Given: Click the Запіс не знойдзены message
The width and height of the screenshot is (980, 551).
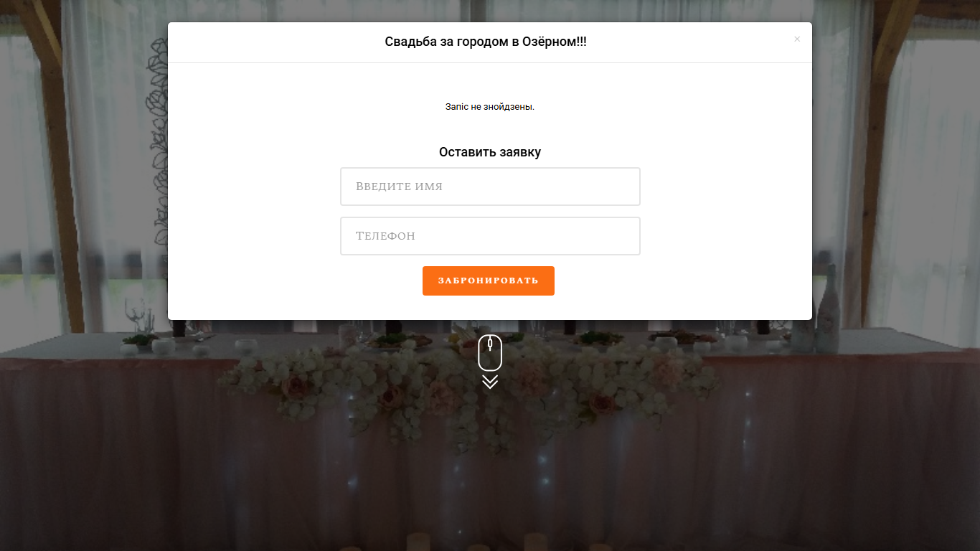Looking at the screenshot, I should (490, 107).
